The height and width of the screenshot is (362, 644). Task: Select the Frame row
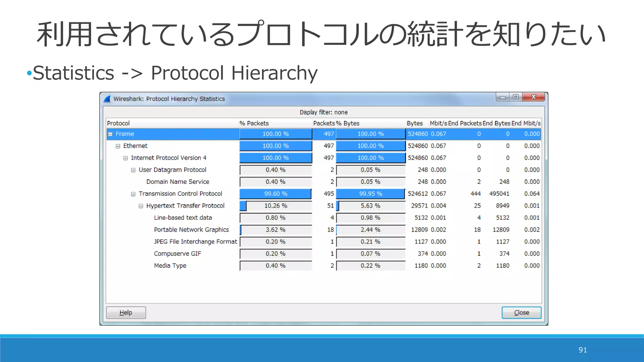[324, 134]
